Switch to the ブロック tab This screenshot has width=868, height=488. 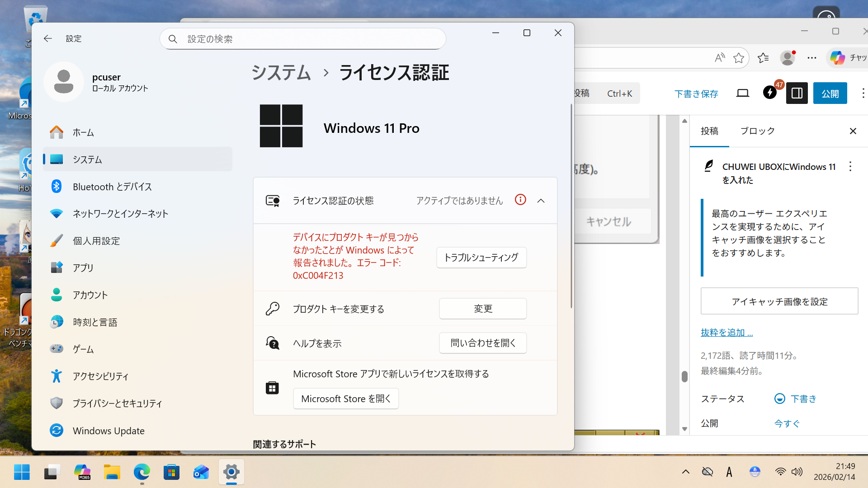pyautogui.click(x=757, y=131)
